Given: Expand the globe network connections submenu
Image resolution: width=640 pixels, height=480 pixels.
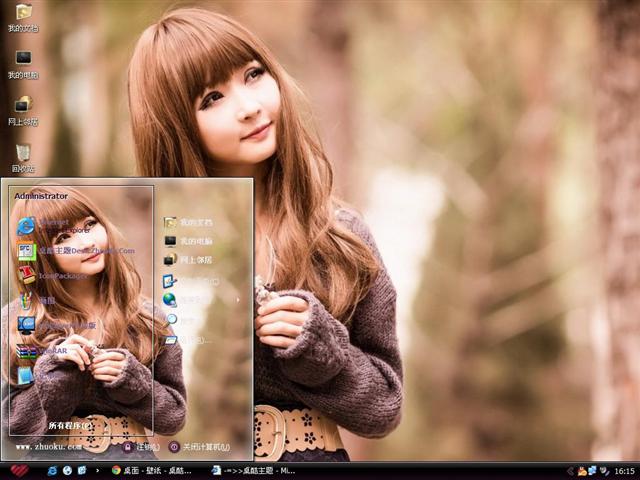Looking at the screenshot, I should (x=202, y=300).
